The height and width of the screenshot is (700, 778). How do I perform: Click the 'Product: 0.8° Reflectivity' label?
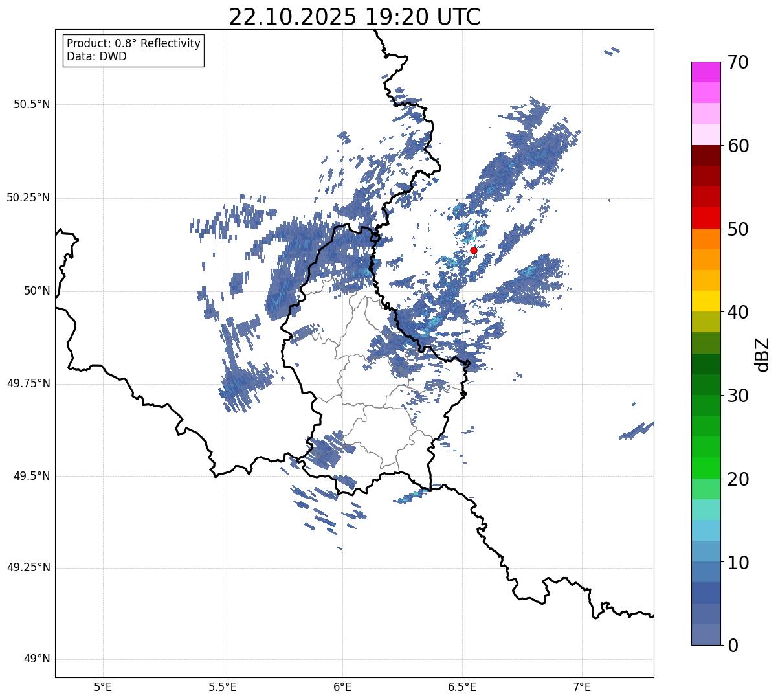coord(134,43)
